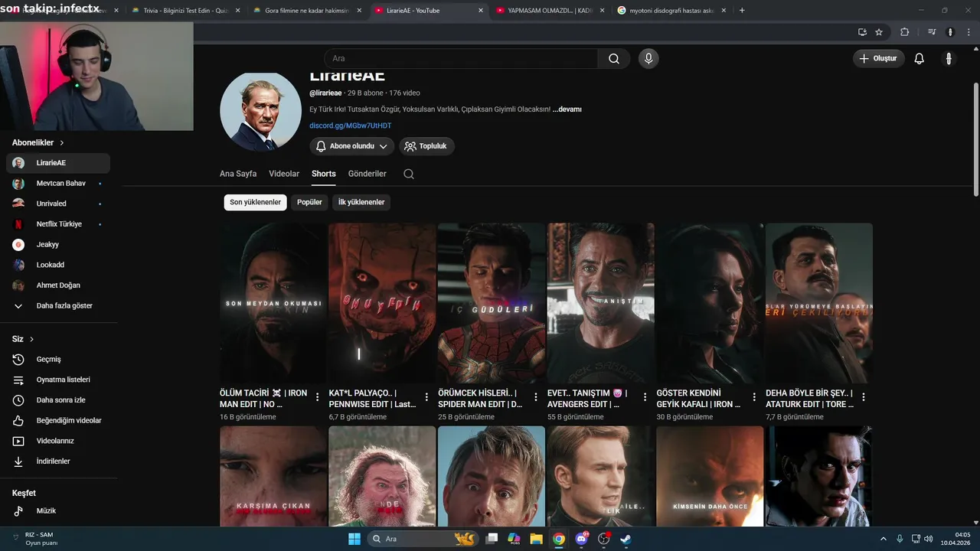Click the Topluluk button
Screen dimensions: 980x551
(x=426, y=146)
